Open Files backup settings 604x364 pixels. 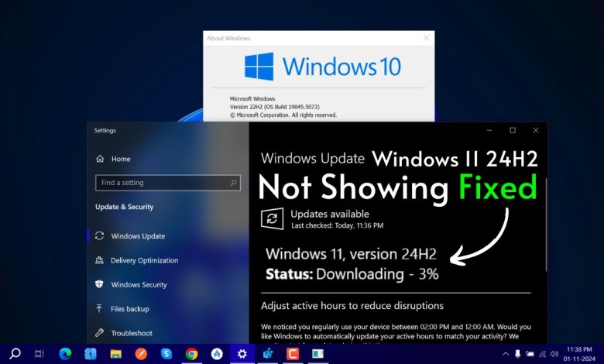click(129, 309)
